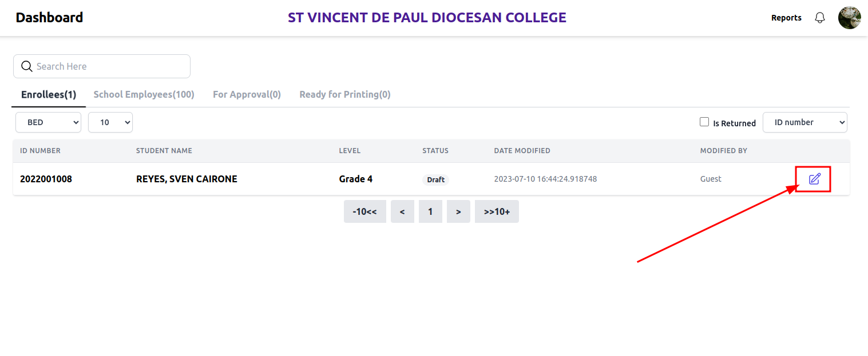Select page 1 button
This screenshot has height=356, width=868.
(430, 211)
